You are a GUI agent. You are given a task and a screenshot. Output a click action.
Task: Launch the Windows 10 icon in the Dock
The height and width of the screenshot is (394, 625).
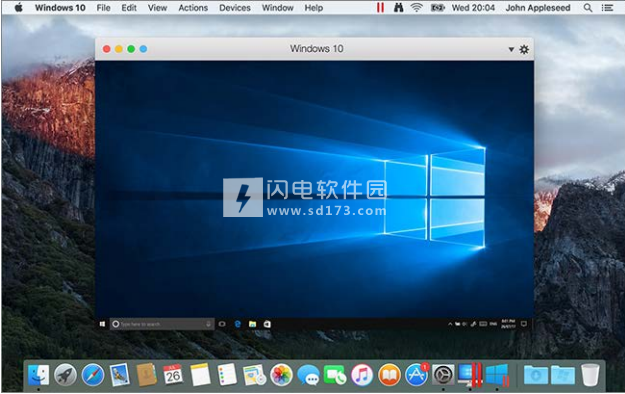click(x=497, y=375)
